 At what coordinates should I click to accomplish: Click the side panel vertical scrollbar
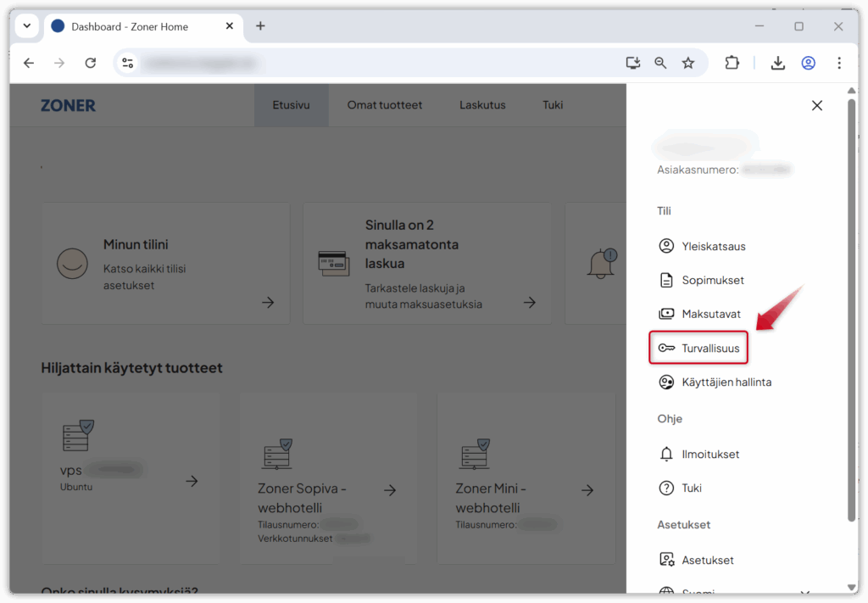point(851,305)
